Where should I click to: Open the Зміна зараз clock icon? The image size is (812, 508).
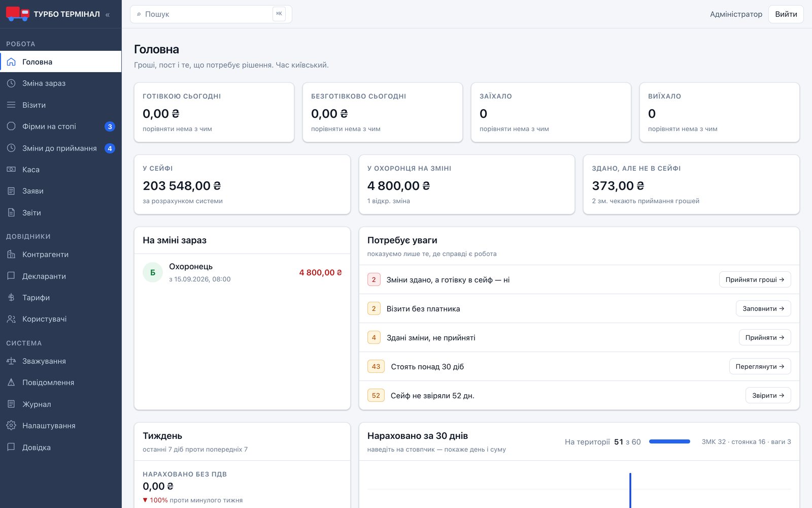point(11,83)
